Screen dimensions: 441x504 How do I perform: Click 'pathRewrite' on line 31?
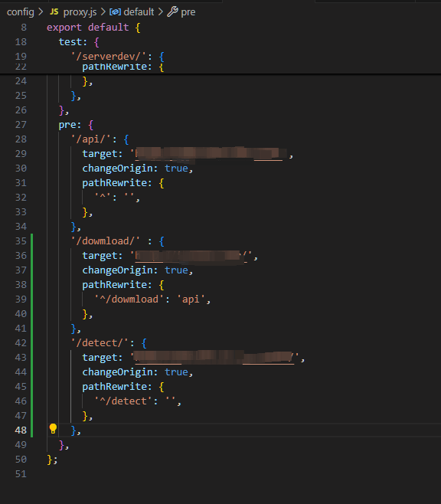114,183
